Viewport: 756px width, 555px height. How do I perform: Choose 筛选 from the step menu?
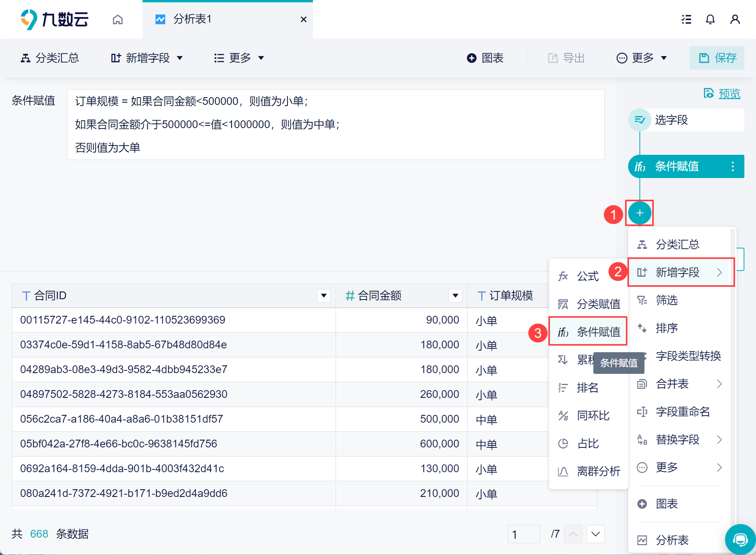pos(666,300)
